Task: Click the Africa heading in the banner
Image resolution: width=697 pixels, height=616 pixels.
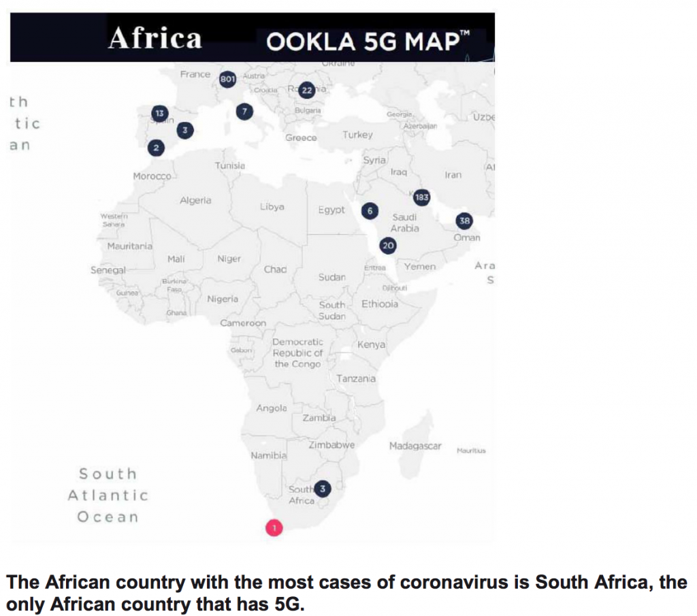Action: 155,38
